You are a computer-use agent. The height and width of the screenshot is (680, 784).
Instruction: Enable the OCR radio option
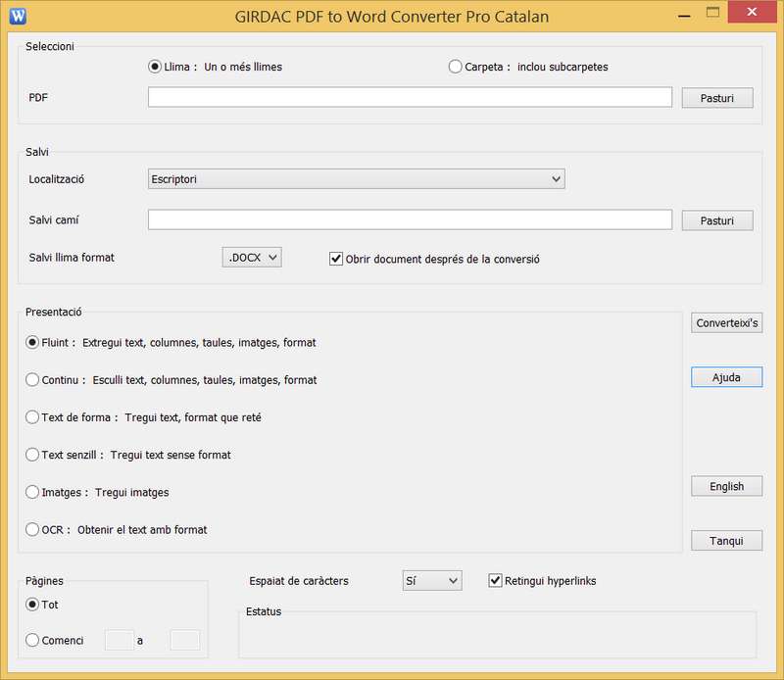click(33, 529)
